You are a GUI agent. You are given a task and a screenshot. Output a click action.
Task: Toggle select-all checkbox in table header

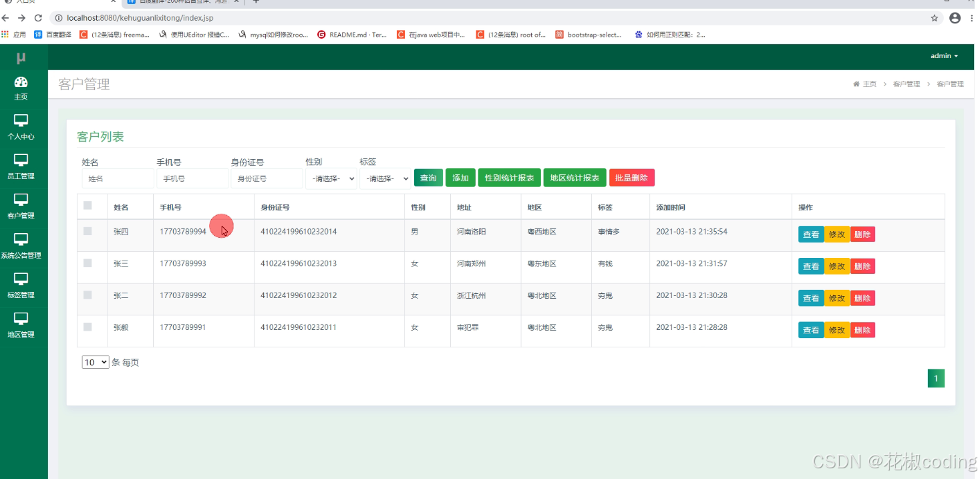click(x=88, y=206)
